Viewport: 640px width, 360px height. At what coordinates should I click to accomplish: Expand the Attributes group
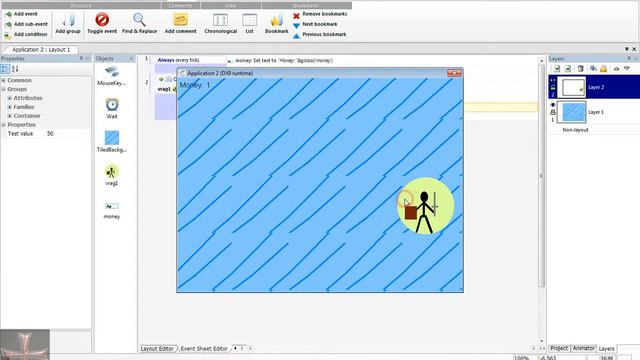pos(10,98)
